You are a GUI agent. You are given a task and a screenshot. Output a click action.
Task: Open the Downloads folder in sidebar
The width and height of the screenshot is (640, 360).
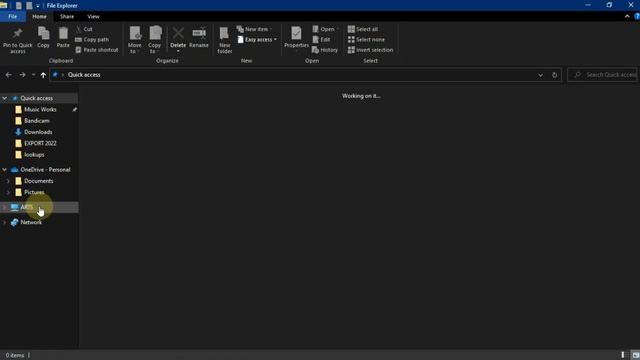click(x=38, y=132)
